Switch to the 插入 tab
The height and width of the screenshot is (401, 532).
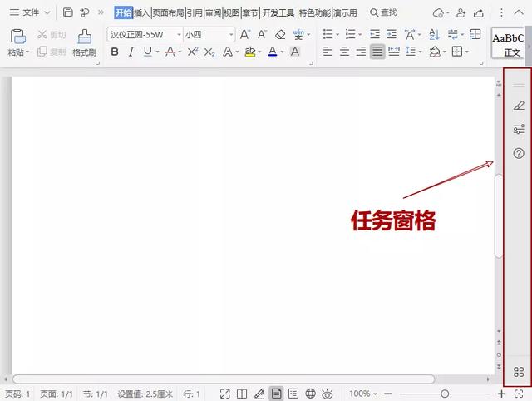pos(142,13)
